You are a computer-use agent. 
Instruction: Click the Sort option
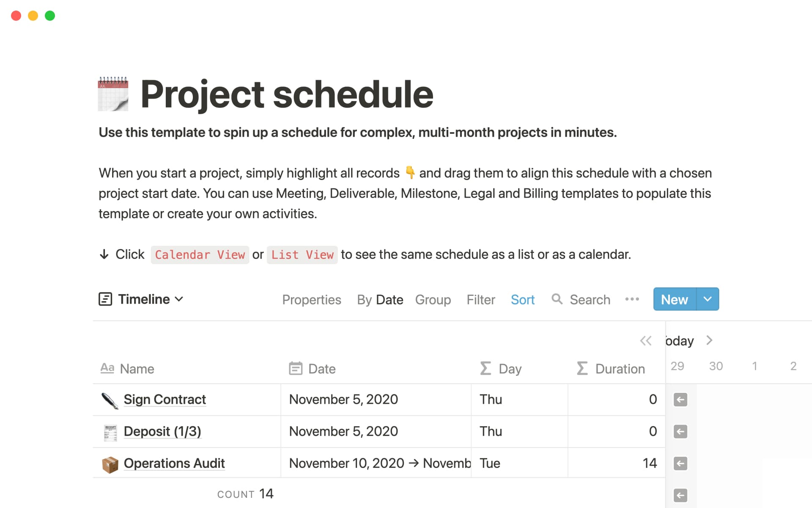(x=523, y=299)
